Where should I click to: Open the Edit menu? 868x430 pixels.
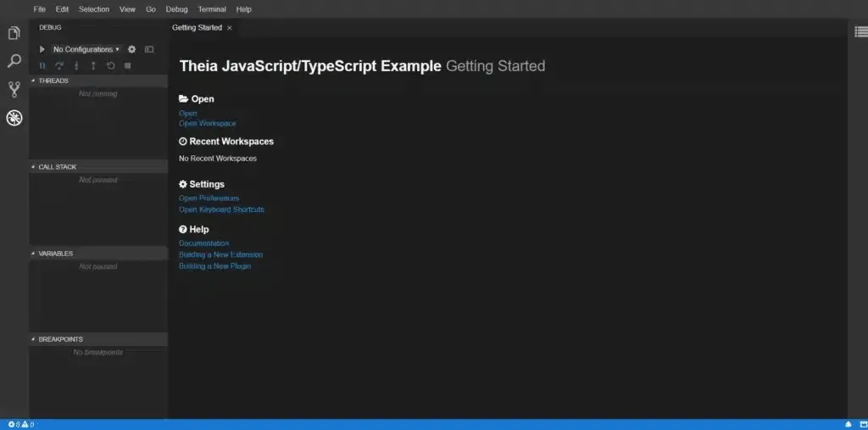click(x=62, y=9)
